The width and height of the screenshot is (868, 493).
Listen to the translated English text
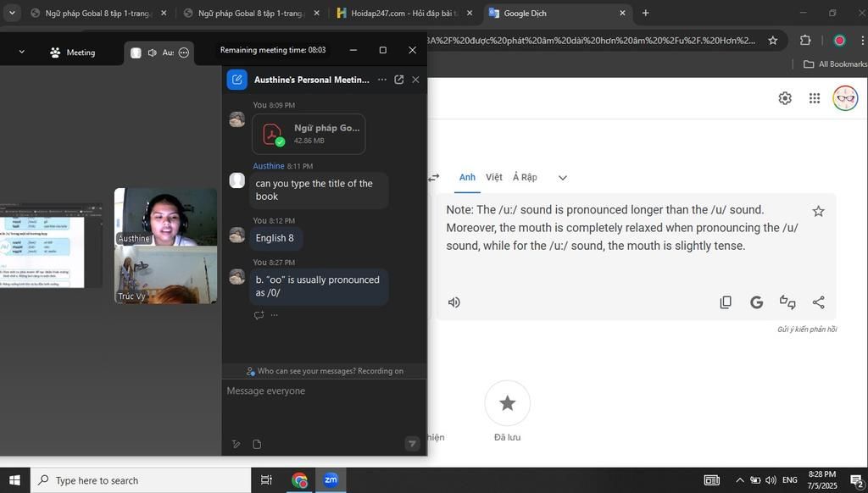coord(454,302)
